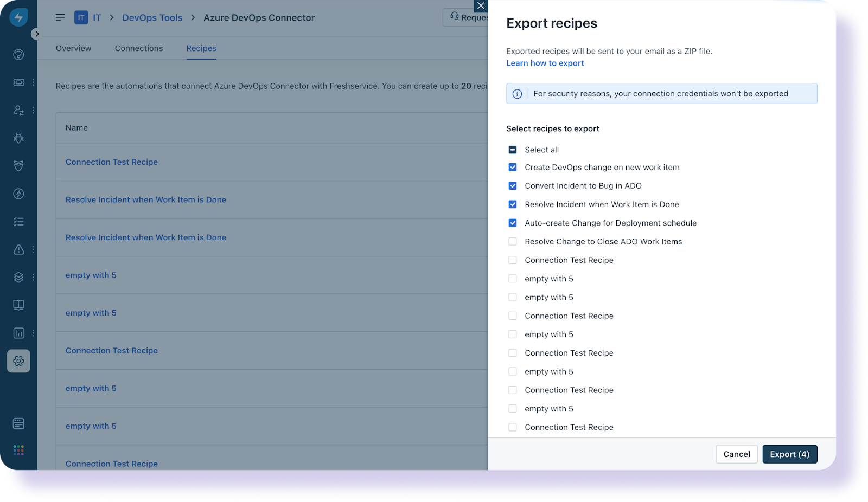Click Azure DevOps Connector breadcrumb title

259,17
